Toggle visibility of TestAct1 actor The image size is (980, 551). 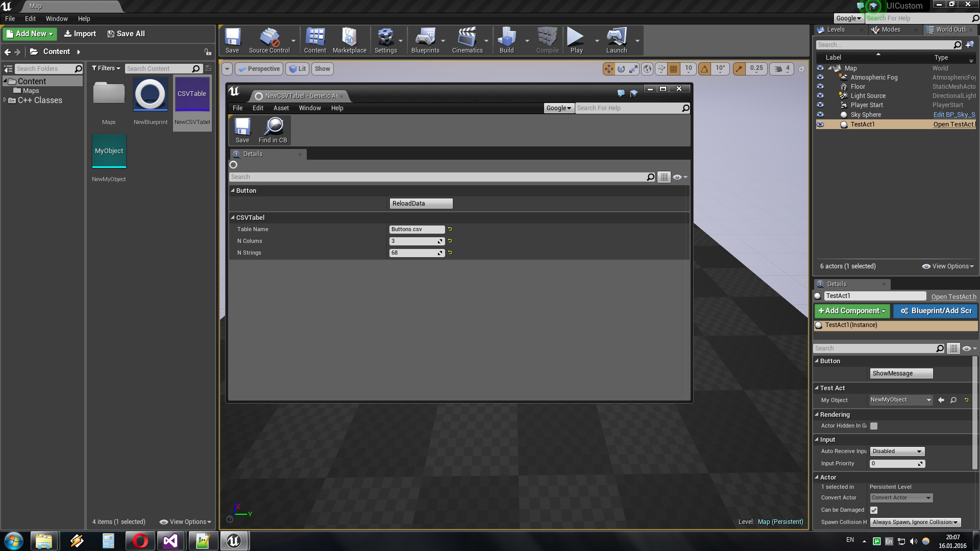tap(820, 124)
